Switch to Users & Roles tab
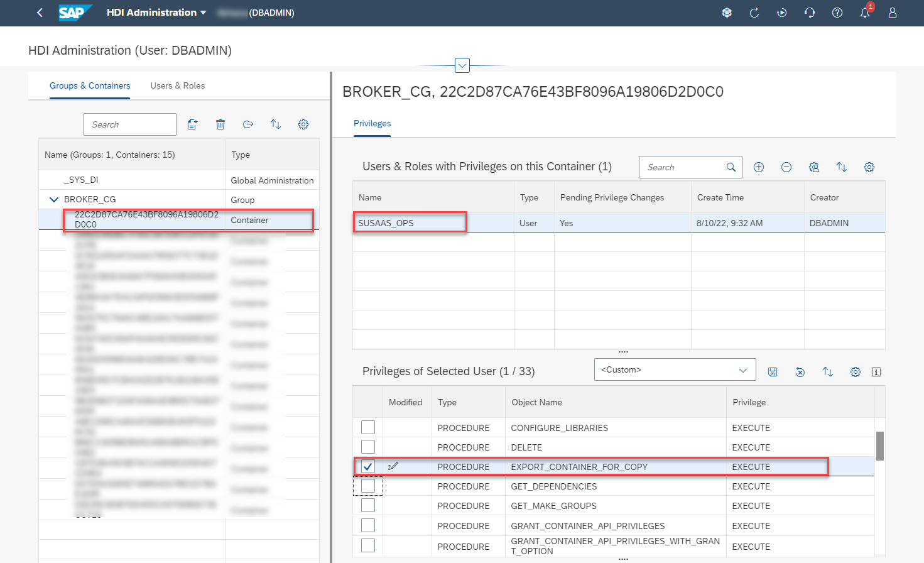The image size is (924, 563). pyautogui.click(x=178, y=85)
